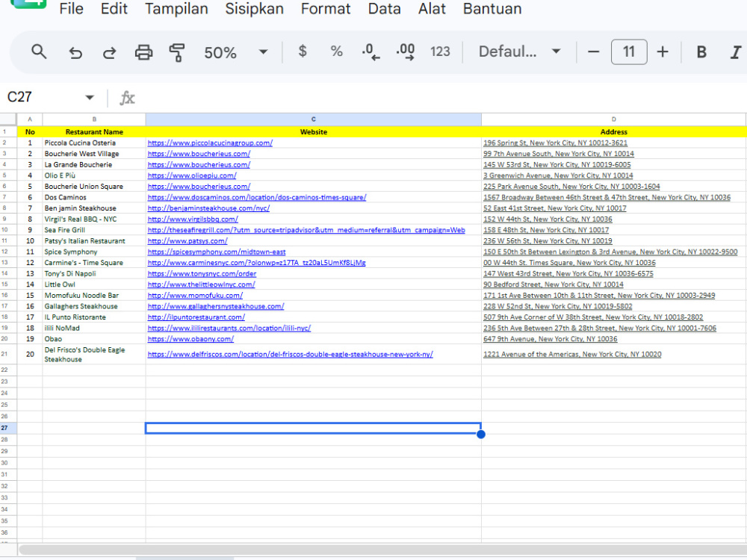Open the File menu
Image resolution: width=747 pixels, height=560 pixels.
point(71,8)
